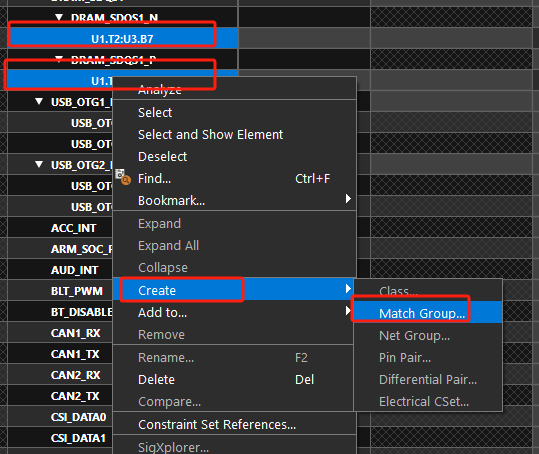Select the CAN1_RX net row
The width and height of the screenshot is (539, 454).
(60, 333)
